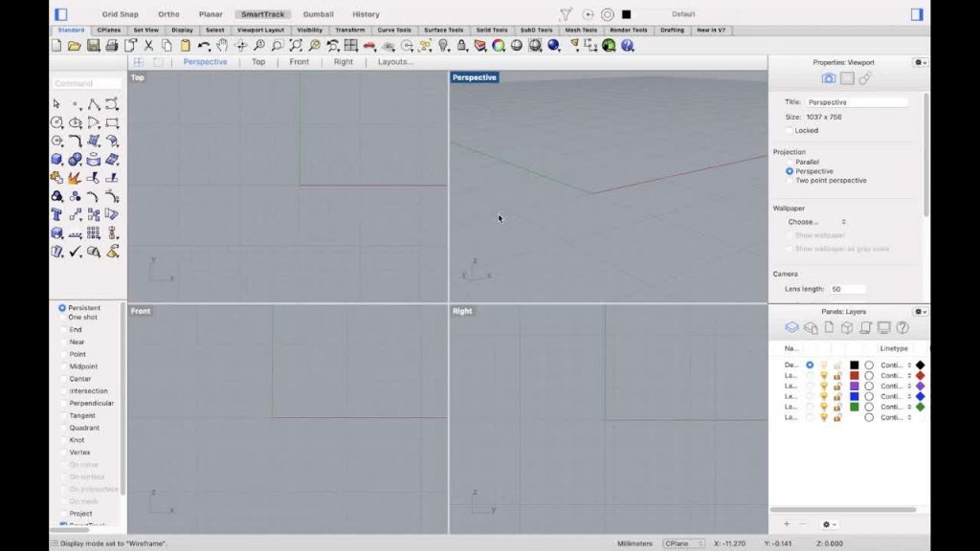Click the Save disk icon in toolbar
The height and width of the screenshot is (551, 980).
93,46
